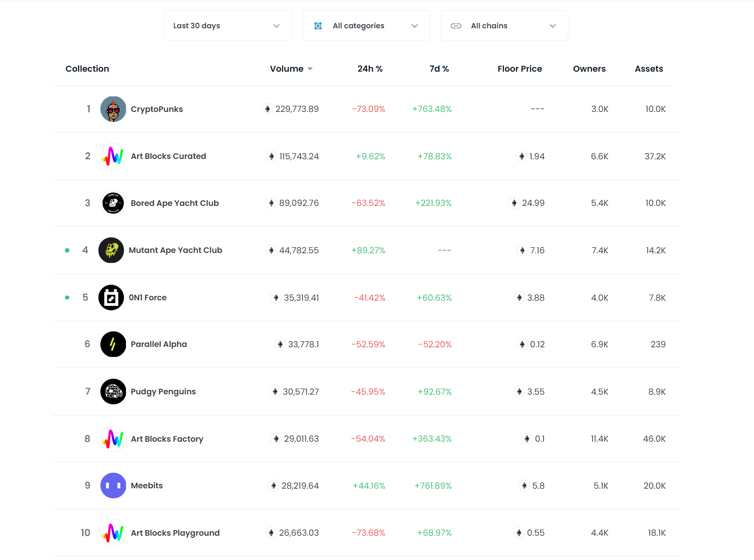Click the 46.0K assets value

click(654, 439)
